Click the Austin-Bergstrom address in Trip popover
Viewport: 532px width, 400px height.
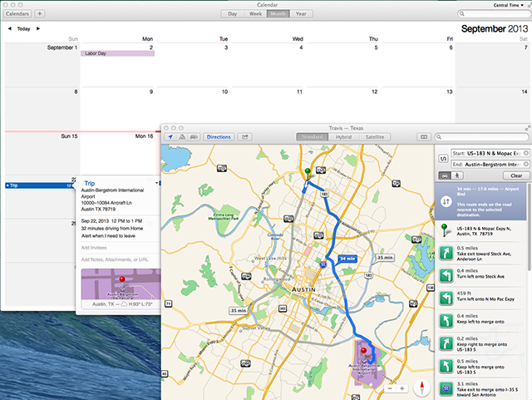tap(112, 200)
